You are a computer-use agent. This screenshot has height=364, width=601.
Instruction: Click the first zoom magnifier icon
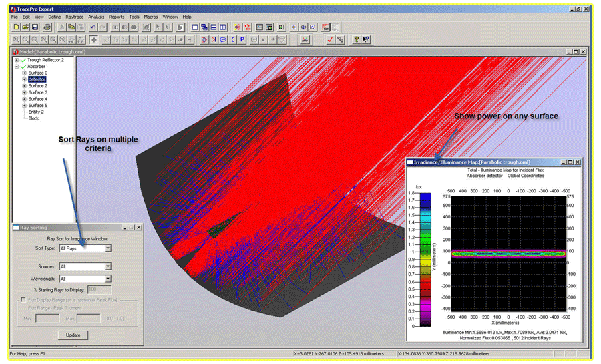[x=17, y=40]
